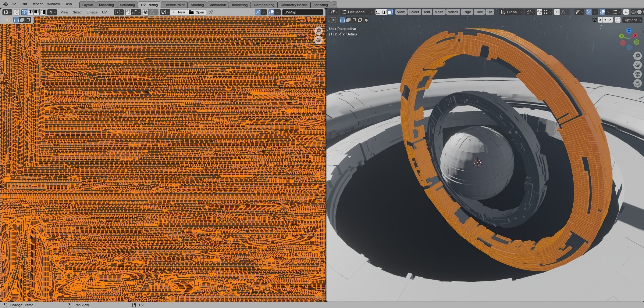Open 3D viewport editor type dropdown
The height and width of the screenshot is (308, 644).
(334, 12)
